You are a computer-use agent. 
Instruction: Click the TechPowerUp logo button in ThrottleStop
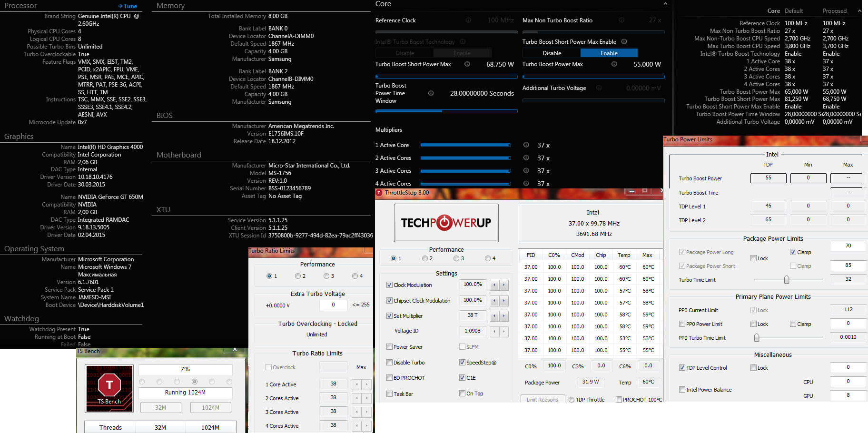pyautogui.click(x=446, y=223)
